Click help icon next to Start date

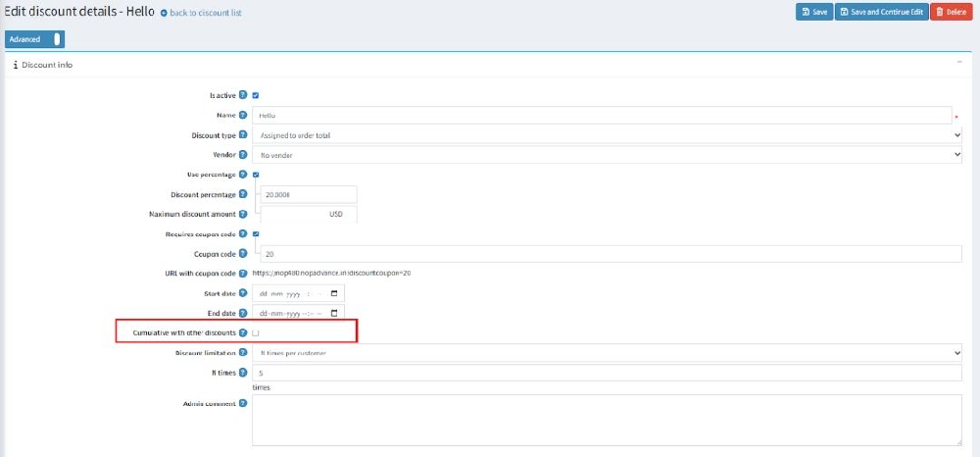pos(243,293)
